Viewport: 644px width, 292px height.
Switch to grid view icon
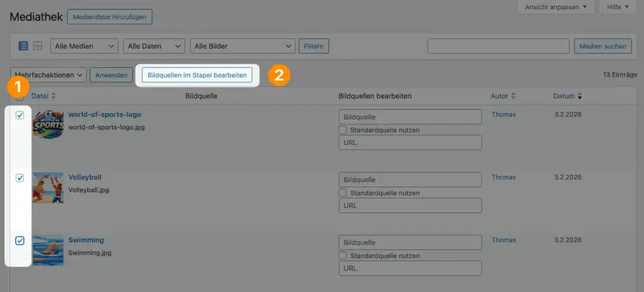click(37, 46)
